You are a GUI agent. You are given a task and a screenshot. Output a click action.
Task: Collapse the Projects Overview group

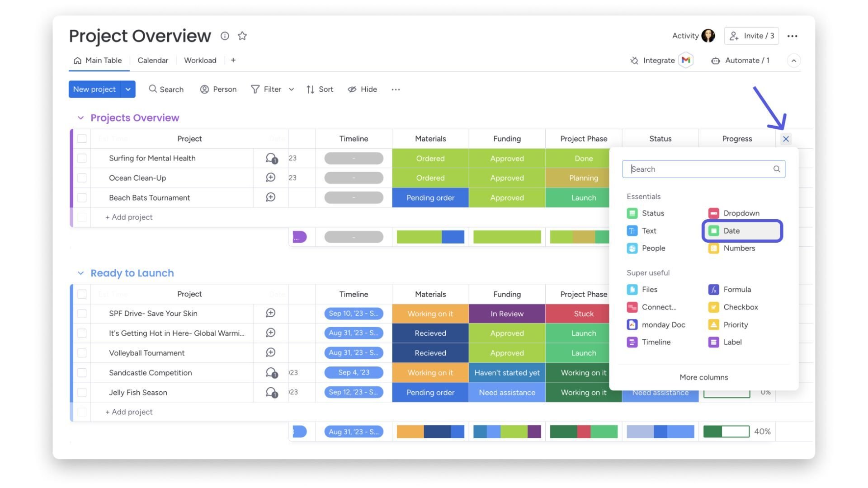[80, 118]
